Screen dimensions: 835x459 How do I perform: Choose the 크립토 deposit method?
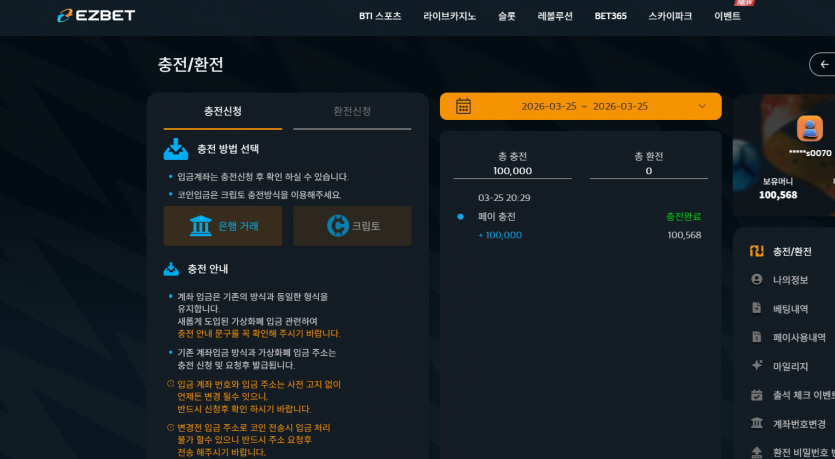click(352, 226)
